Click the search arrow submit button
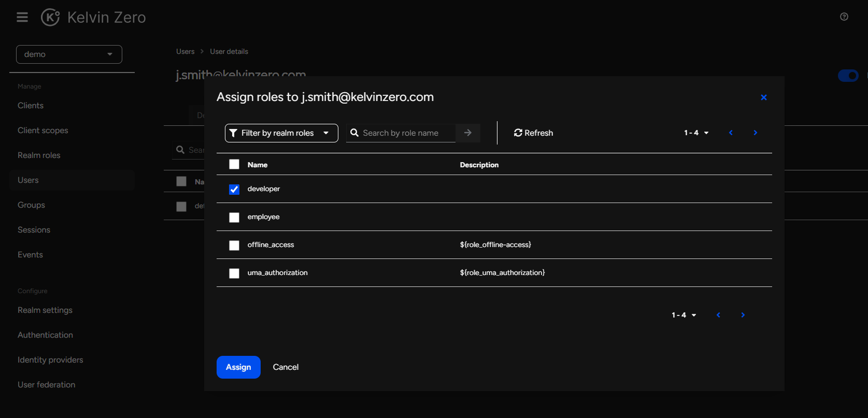 click(468, 133)
